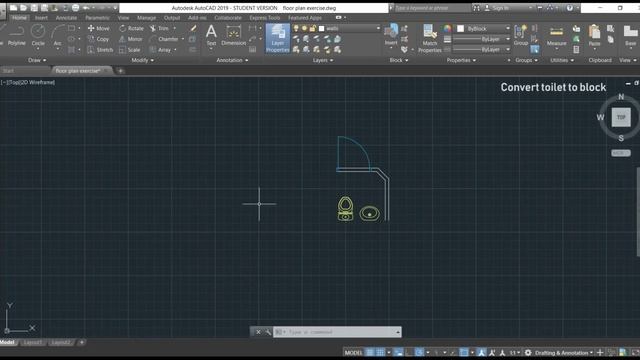
Task: Expand the Properties panel
Action: tap(461, 60)
